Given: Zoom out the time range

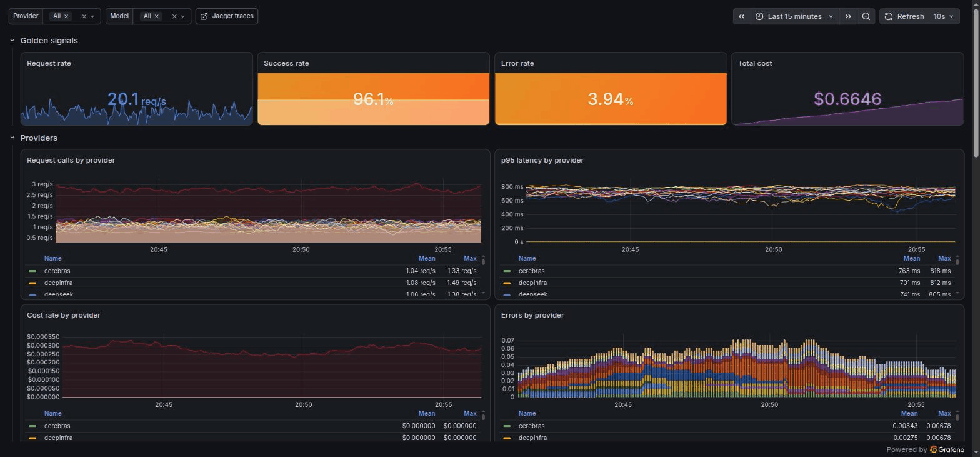Looking at the screenshot, I should coord(866,16).
